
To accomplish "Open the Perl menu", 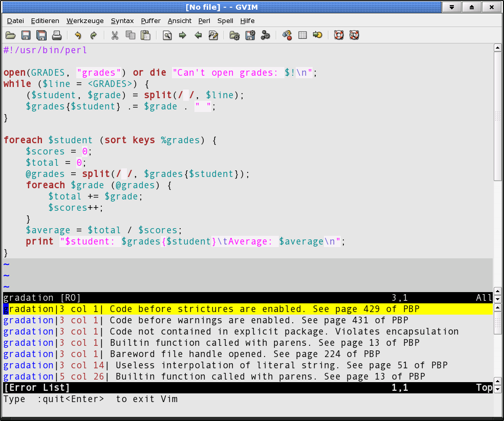I will (204, 21).
